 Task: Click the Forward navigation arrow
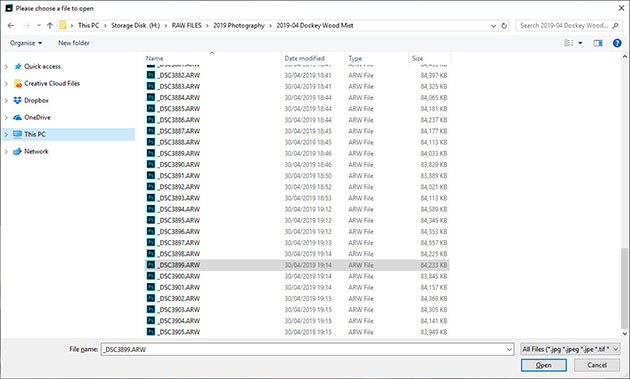[x=27, y=25]
